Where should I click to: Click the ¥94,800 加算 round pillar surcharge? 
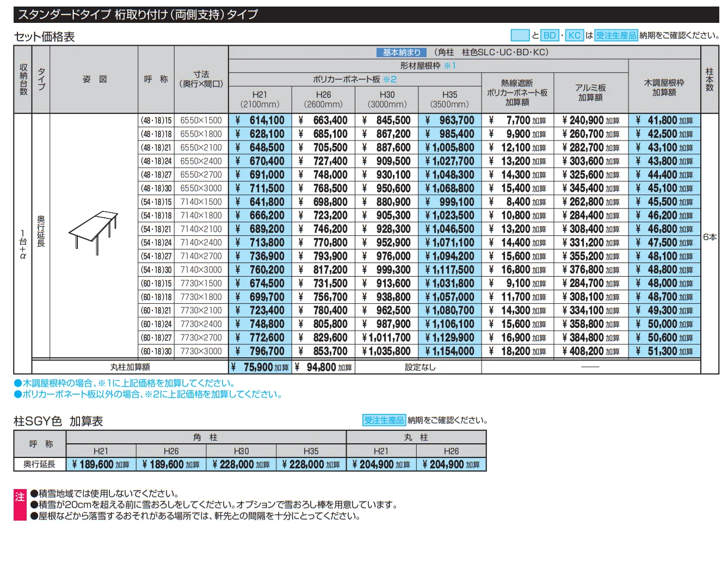click(324, 367)
